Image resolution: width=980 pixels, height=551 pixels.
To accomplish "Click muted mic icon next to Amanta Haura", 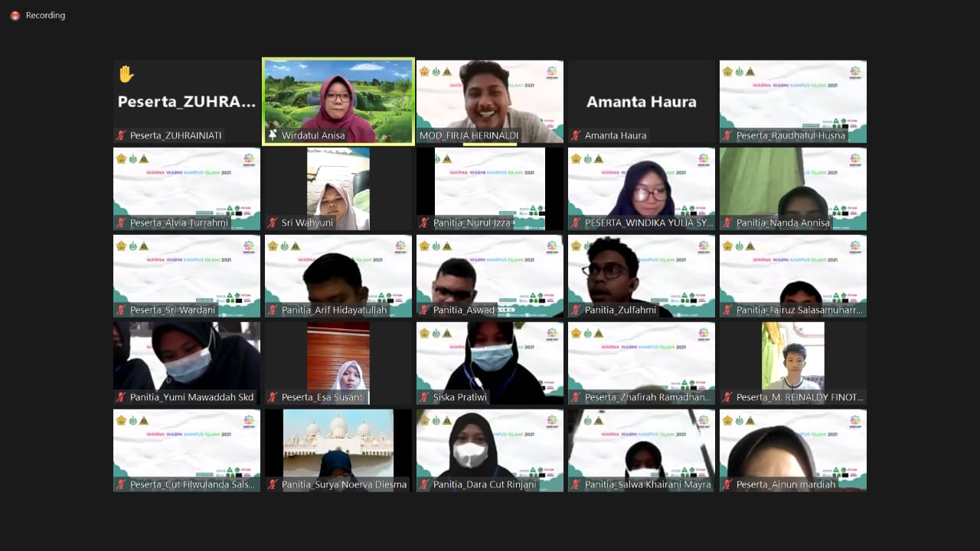I will (x=576, y=135).
